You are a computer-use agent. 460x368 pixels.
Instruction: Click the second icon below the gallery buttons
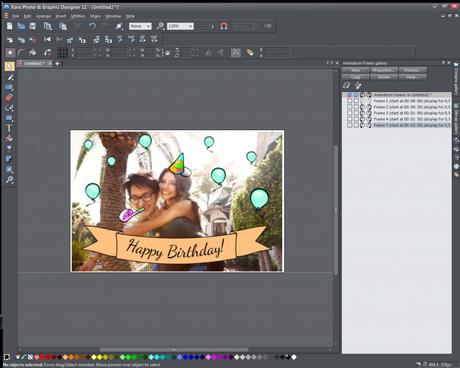pyautogui.click(x=358, y=85)
